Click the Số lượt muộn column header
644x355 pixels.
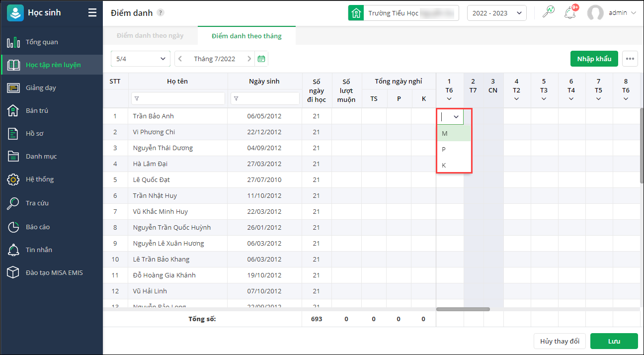click(x=346, y=90)
